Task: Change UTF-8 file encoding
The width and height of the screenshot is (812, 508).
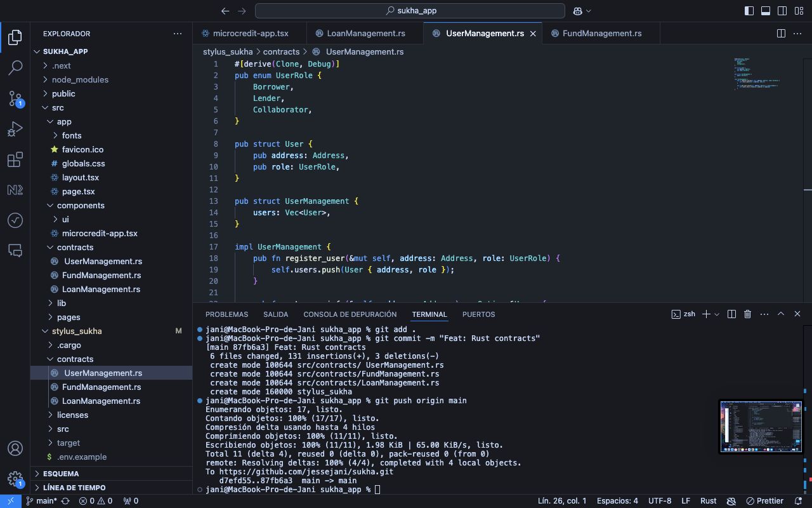Action: 660,501
